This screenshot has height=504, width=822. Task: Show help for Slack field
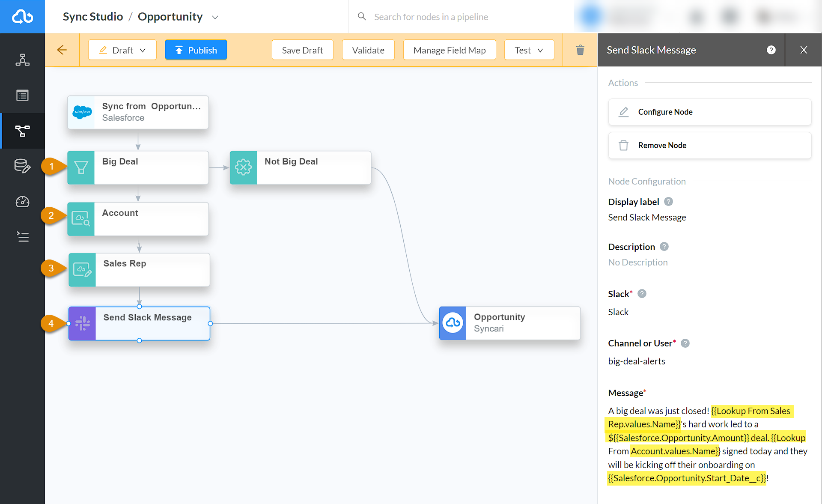[642, 294]
